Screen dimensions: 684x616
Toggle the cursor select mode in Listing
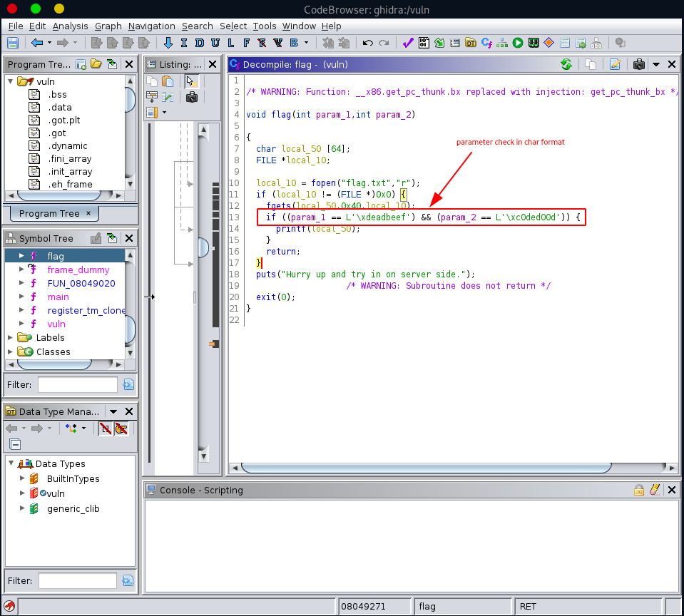tap(191, 81)
